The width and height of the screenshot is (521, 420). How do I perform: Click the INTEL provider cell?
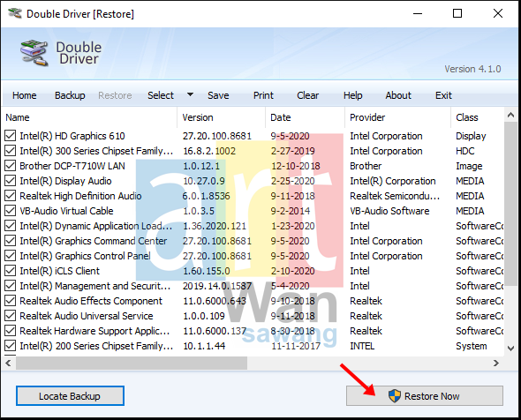click(x=362, y=346)
